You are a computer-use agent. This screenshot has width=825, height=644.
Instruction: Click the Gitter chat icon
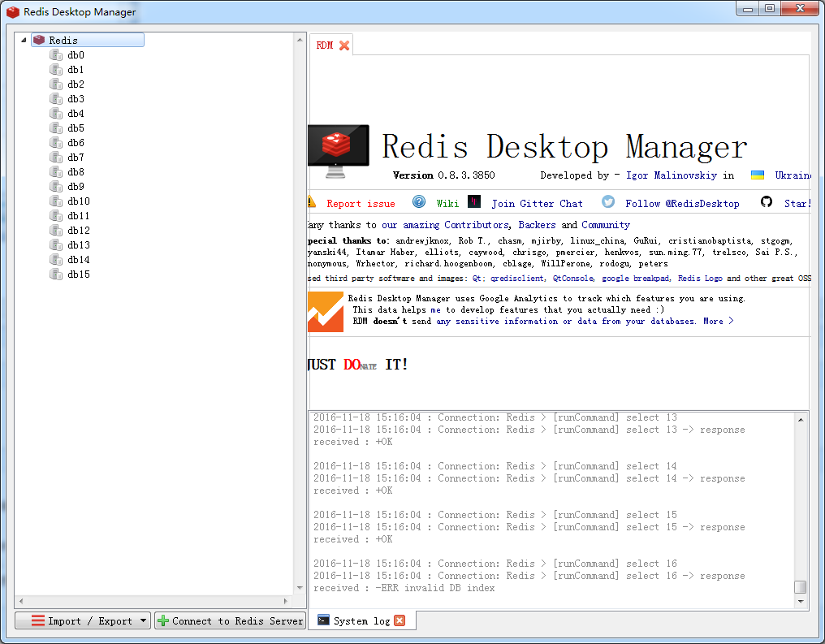coord(474,201)
